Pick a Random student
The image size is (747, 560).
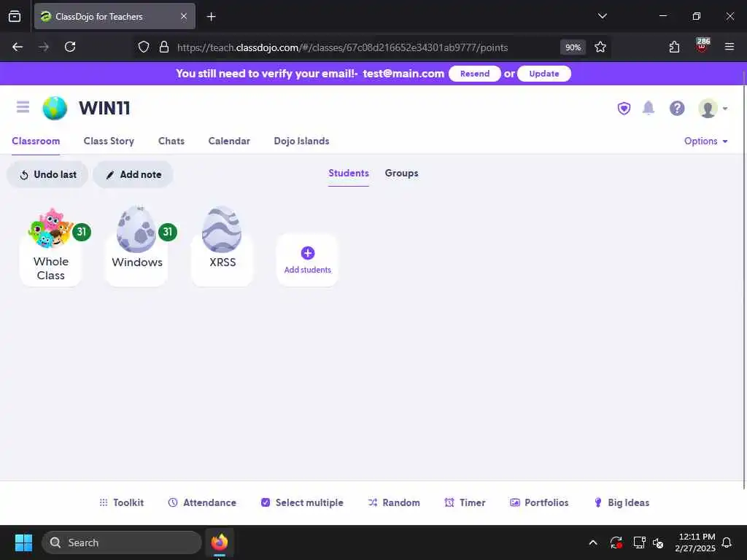pos(394,502)
